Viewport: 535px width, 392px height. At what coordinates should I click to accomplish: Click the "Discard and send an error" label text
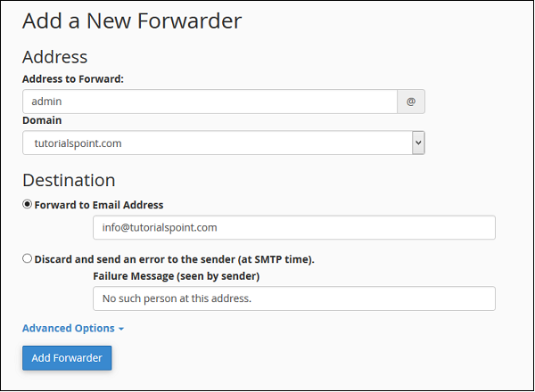coord(174,259)
